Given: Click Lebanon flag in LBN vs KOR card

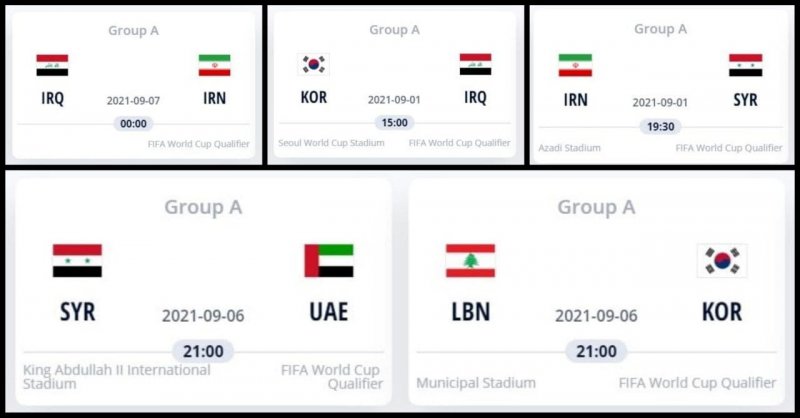Looking at the screenshot, I should coord(470,261).
